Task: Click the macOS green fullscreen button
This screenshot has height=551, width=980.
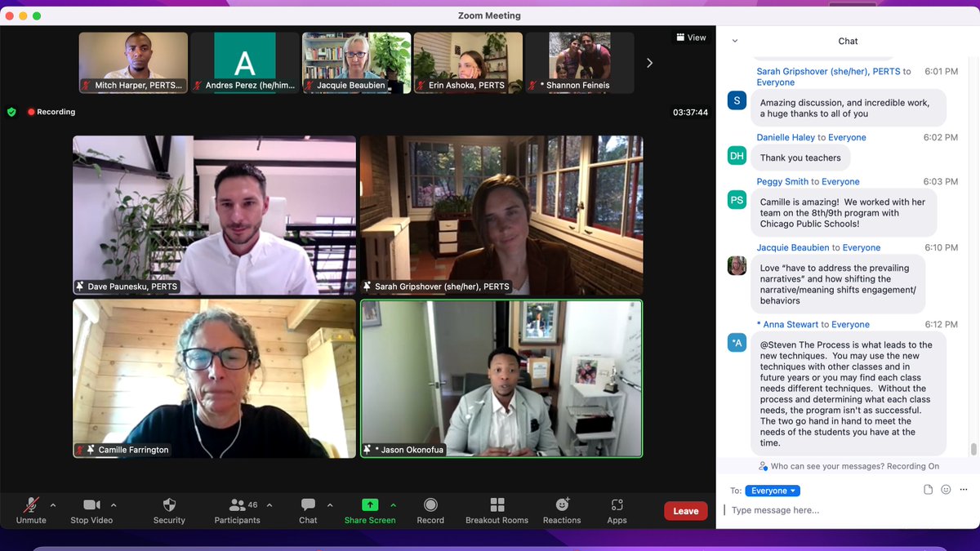Action: coord(38,16)
